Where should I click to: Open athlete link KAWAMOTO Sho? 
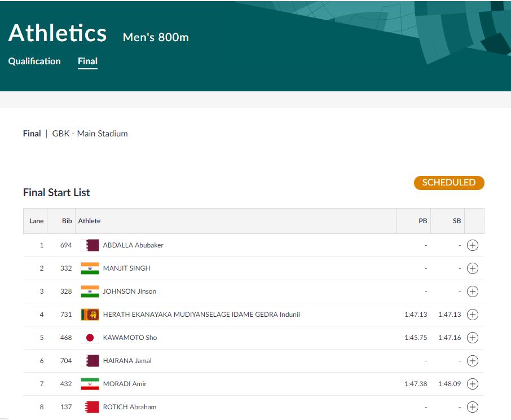click(x=130, y=338)
